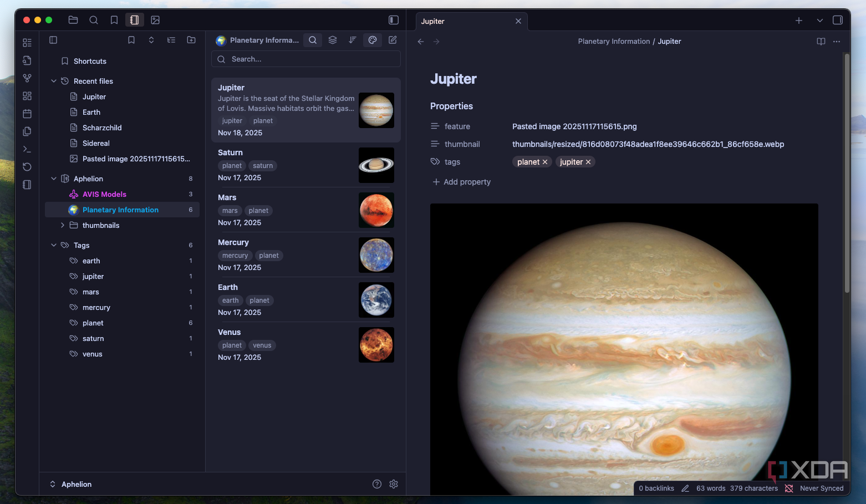Collapse the Recent files section
The height and width of the screenshot is (504, 866).
point(54,81)
